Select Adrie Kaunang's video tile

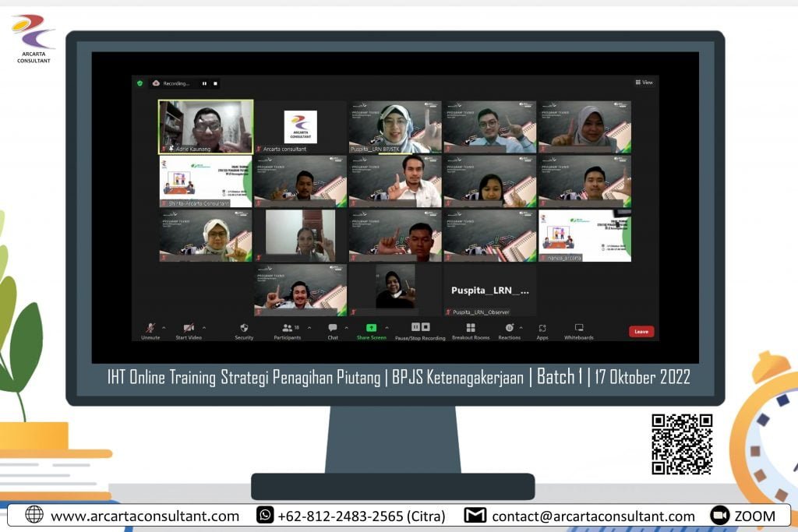click(206, 125)
